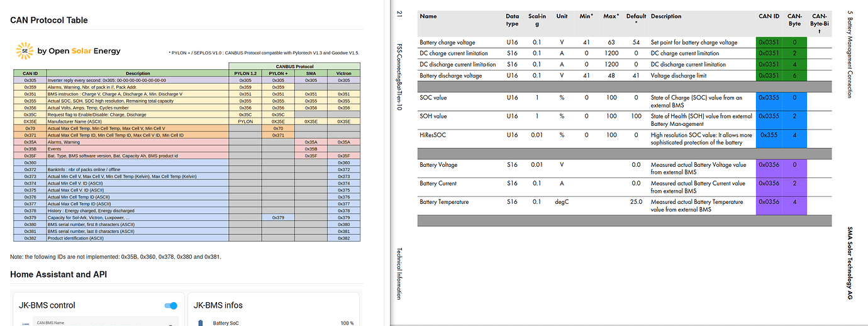868x326 pixels.
Task: Click the 0x379 cell in PYLON + column
Action: pos(278,218)
